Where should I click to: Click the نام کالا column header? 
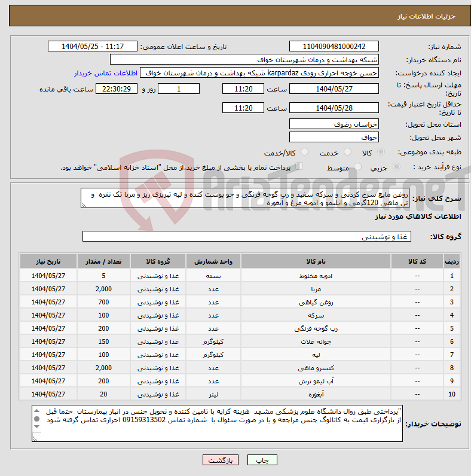(316, 261)
